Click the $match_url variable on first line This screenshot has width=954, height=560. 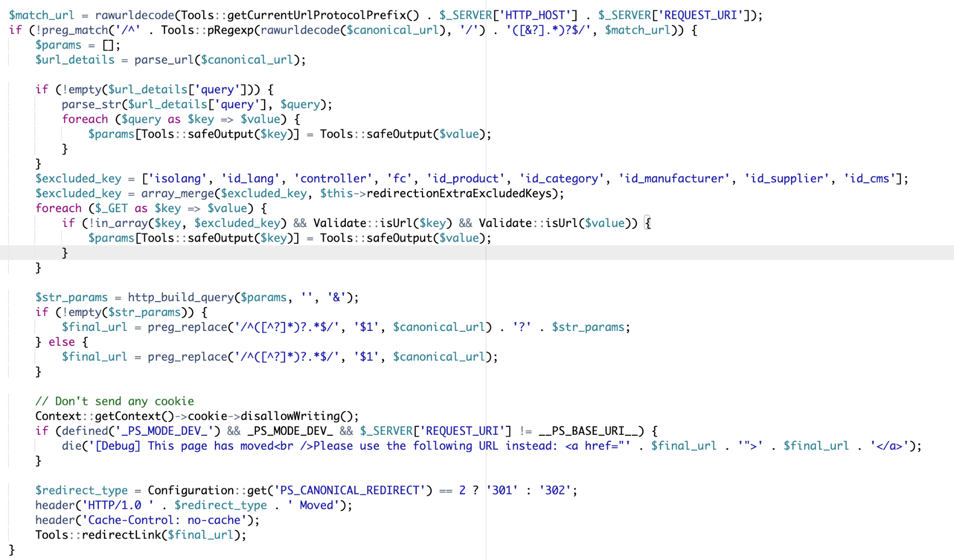click(41, 15)
